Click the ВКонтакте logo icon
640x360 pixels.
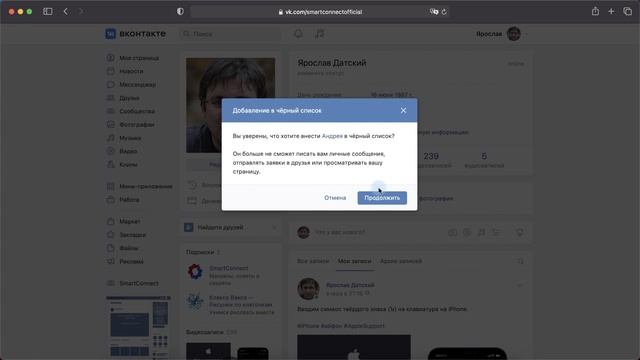click(x=111, y=34)
